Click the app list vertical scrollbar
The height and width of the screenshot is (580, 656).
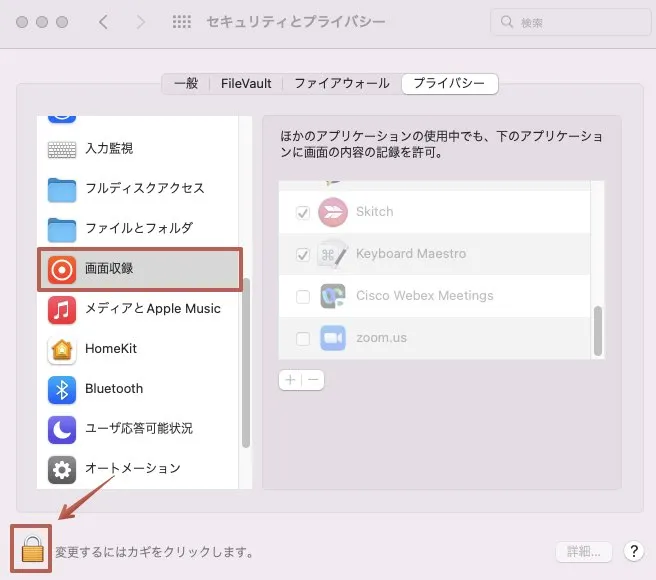(598, 330)
